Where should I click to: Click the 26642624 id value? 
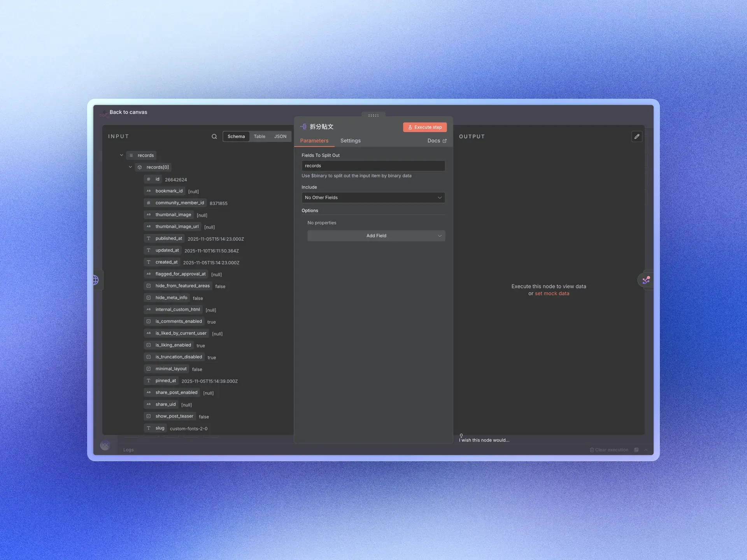pyautogui.click(x=176, y=180)
